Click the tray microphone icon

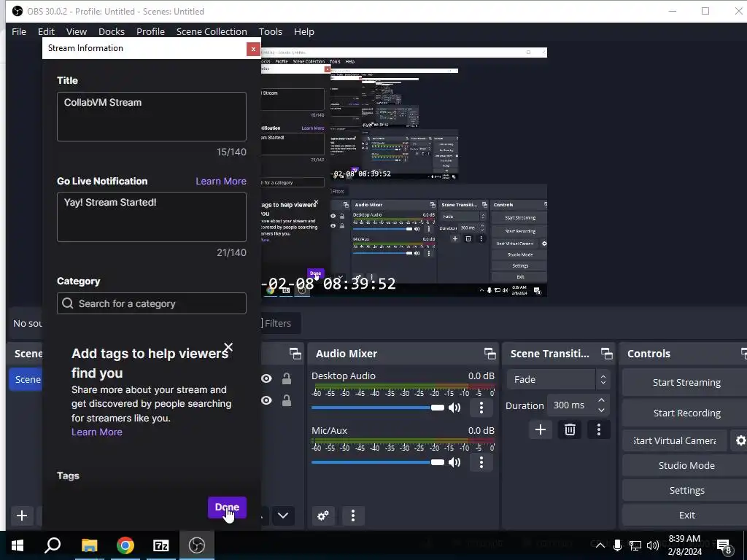click(x=617, y=545)
